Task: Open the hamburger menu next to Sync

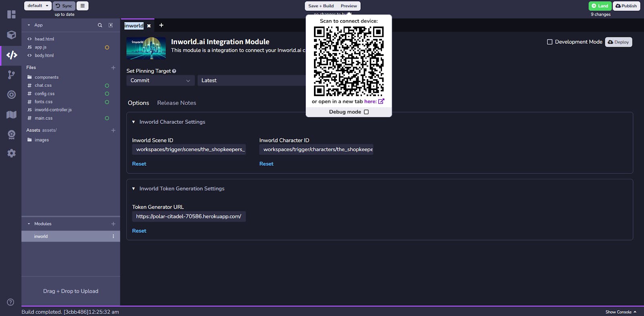Action: click(83, 6)
